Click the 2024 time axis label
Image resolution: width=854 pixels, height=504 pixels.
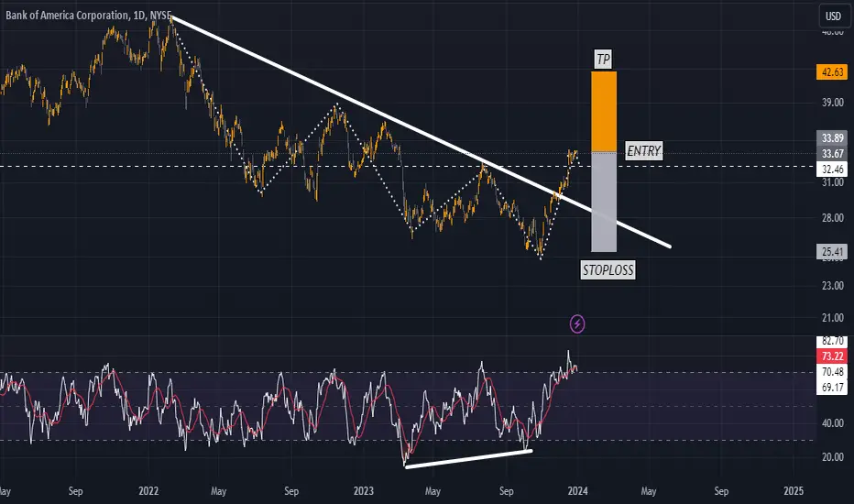pyautogui.click(x=577, y=491)
